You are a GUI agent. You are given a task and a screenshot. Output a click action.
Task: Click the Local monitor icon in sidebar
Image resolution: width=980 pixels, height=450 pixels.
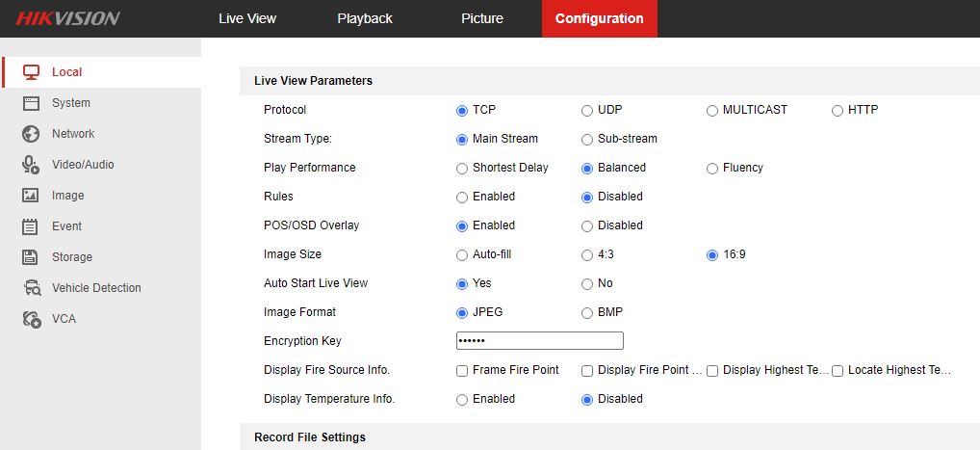coord(31,72)
